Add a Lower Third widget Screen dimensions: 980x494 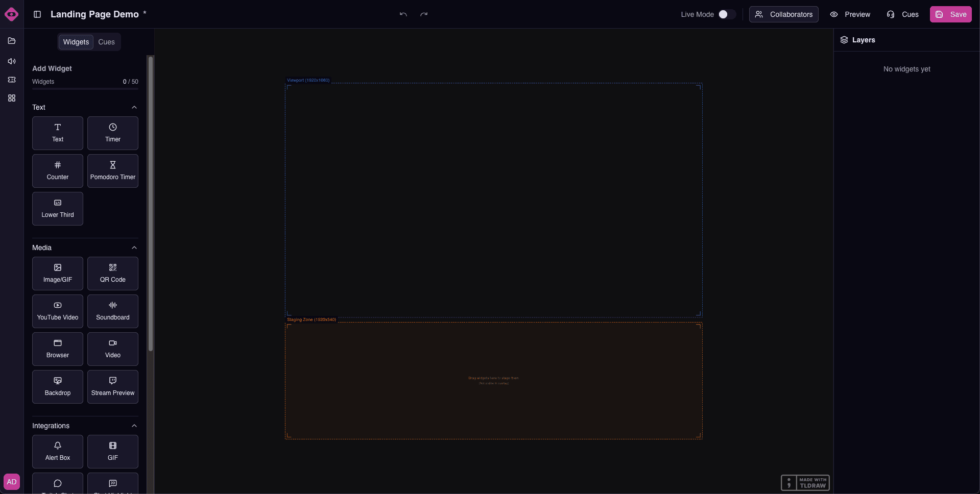(57, 208)
